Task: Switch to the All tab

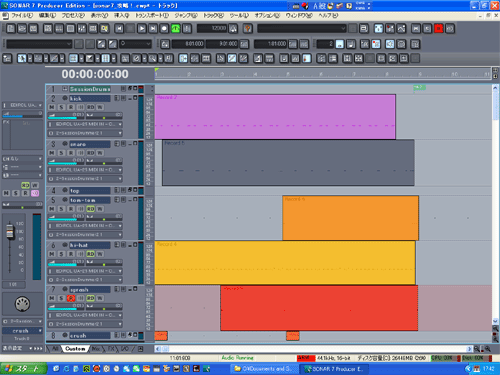Action: (x=55, y=349)
